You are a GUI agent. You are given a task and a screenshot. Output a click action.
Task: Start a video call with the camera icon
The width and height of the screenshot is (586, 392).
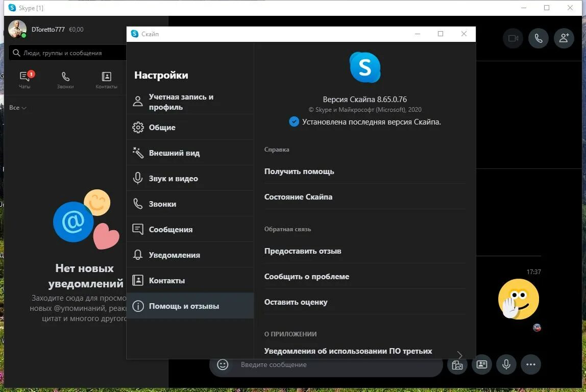click(512, 38)
